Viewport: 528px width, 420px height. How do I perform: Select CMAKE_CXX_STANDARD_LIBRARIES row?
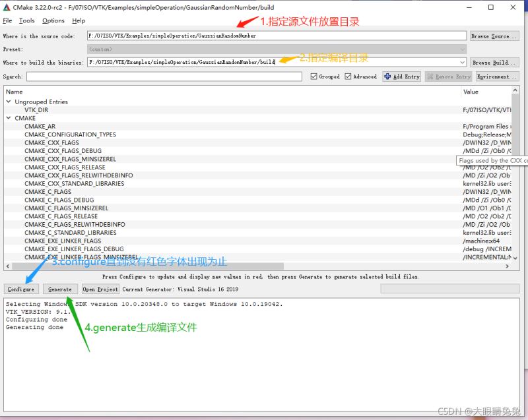[x=257, y=183]
